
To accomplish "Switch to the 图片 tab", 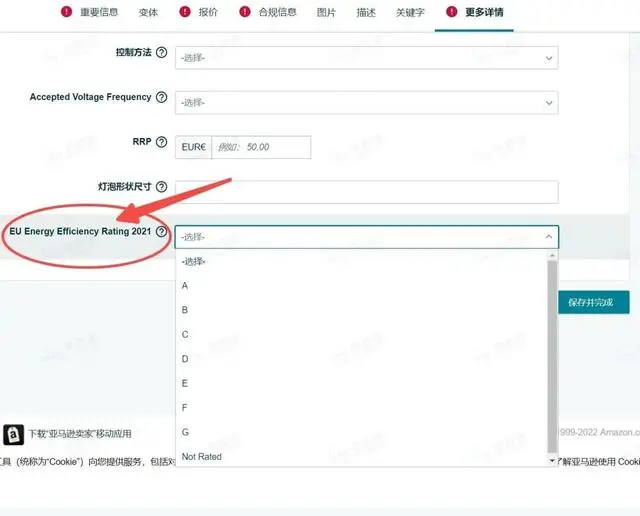I will pyautogui.click(x=326, y=13).
